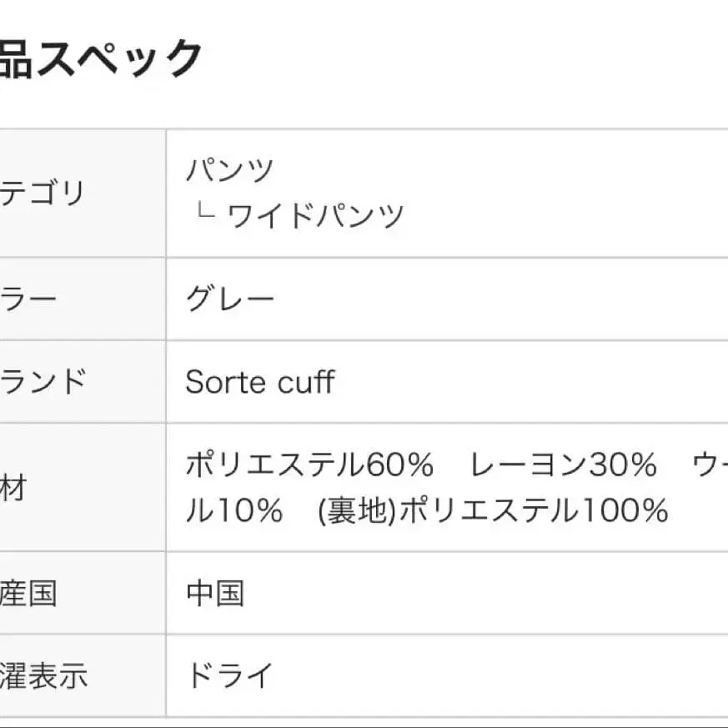
Task: Click the ランド row label
Action: click(x=43, y=382)
